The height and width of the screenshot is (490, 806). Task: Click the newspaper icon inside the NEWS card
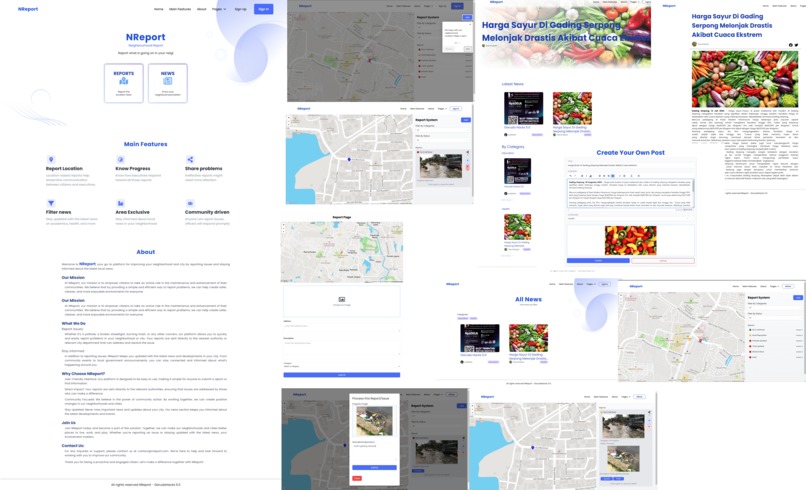click(x=168, y=81)
